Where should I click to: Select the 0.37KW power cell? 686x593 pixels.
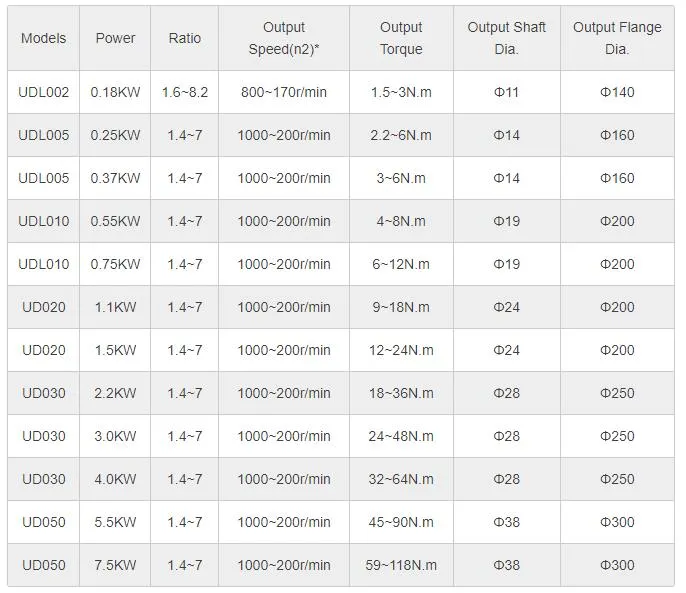pos(115,178)
